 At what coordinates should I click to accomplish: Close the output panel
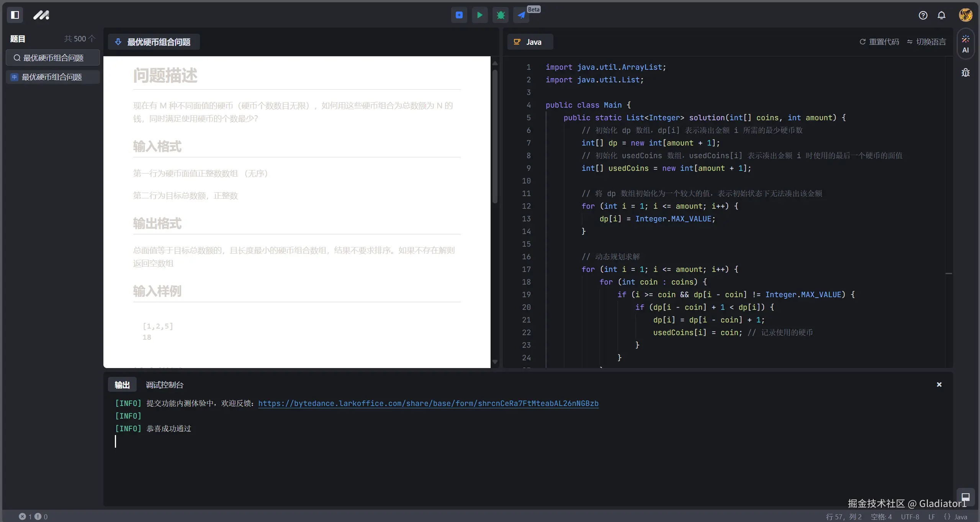coord(939,385)
